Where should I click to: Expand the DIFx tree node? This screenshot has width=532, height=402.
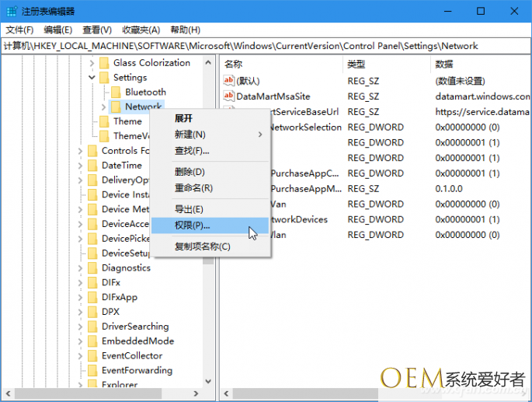tap(82, 283)
